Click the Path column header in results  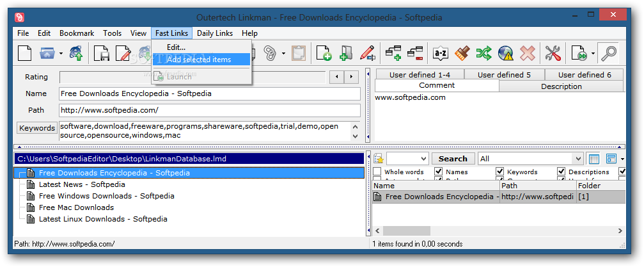tap(538, 186)
